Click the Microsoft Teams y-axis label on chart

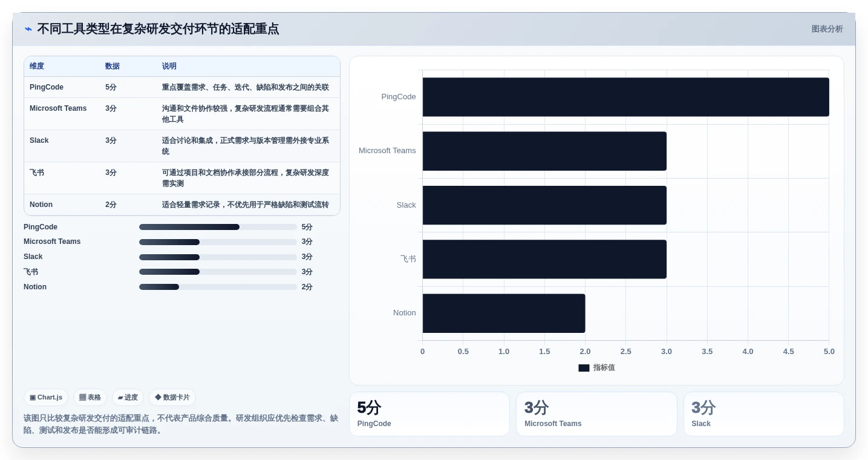[387, 151]
